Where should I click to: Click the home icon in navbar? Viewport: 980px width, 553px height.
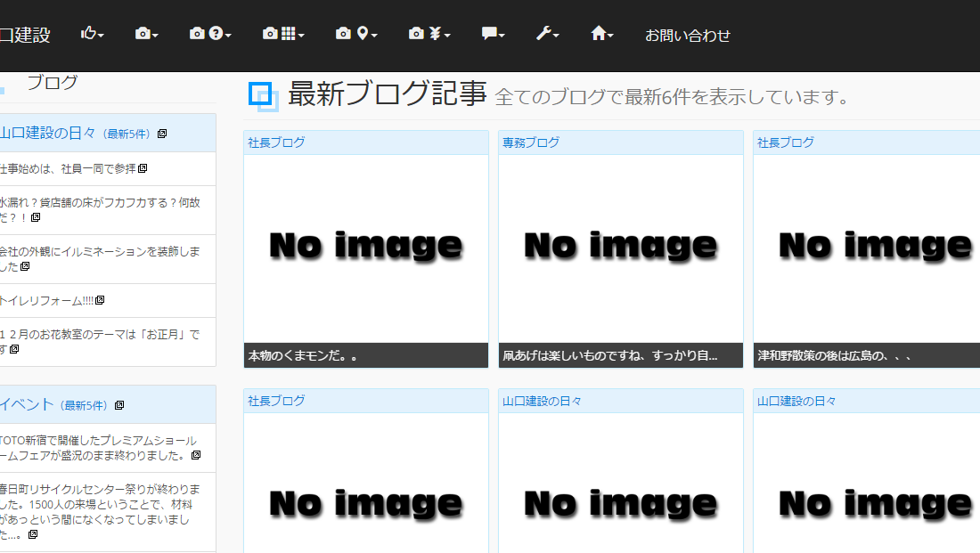coord(602,35)
